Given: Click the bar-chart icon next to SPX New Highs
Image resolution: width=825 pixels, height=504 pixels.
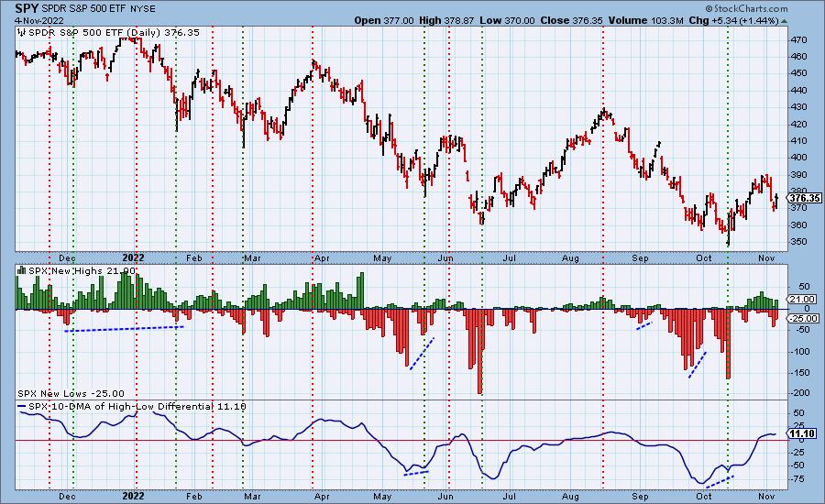Looking at the screenshot, I should (x=22, y=270).
